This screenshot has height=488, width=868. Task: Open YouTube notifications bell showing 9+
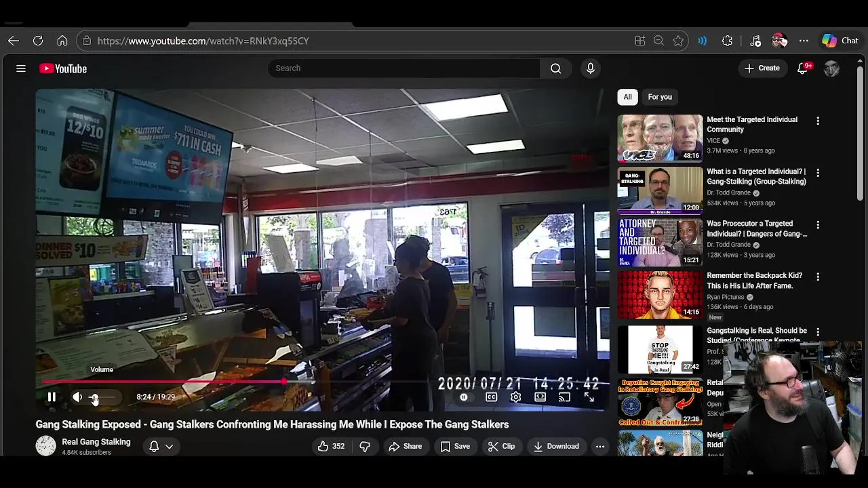pos(803,68)
